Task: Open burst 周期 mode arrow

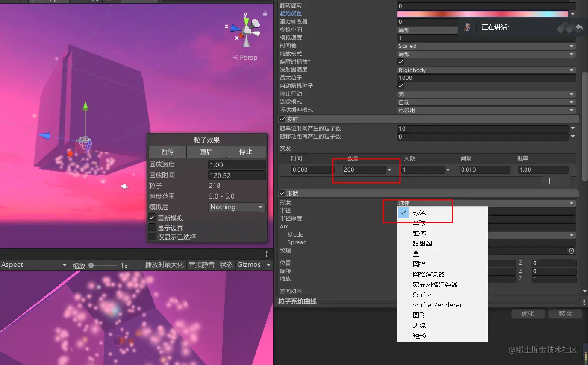Action: [448, 170]
